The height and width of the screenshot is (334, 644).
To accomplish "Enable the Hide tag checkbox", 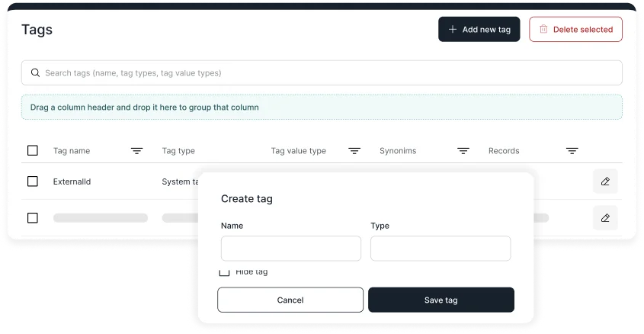I will point(225,272).
